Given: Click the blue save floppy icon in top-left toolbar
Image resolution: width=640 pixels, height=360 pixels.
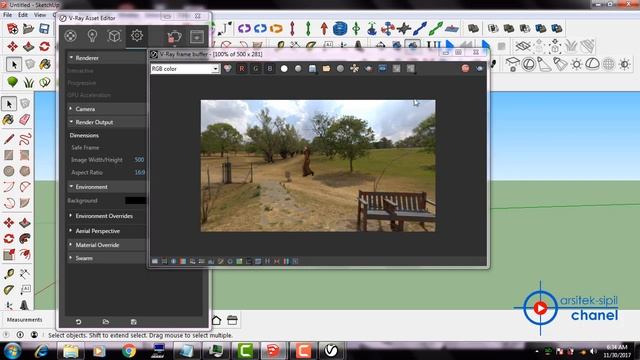Looking at the screenshot, I should 44,29.
